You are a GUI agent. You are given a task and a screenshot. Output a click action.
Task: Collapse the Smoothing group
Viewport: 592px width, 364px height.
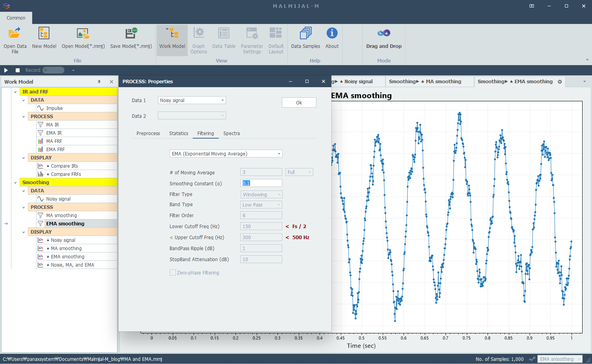pos(15,183)
